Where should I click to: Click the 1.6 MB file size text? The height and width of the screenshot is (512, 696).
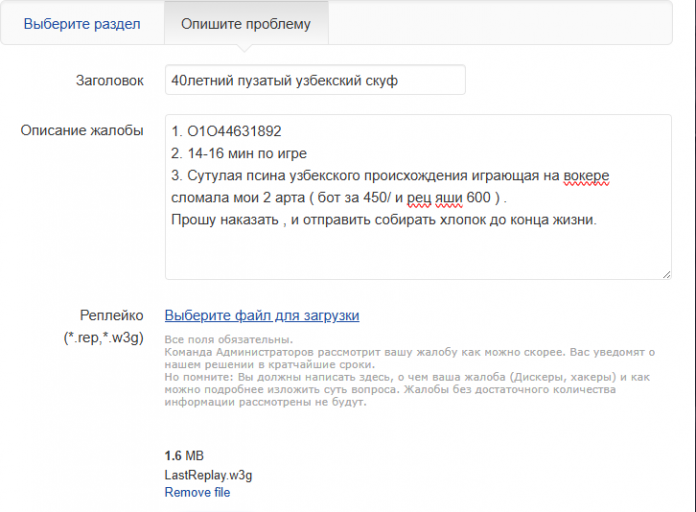pyautogui.click(x=184, y=456)
